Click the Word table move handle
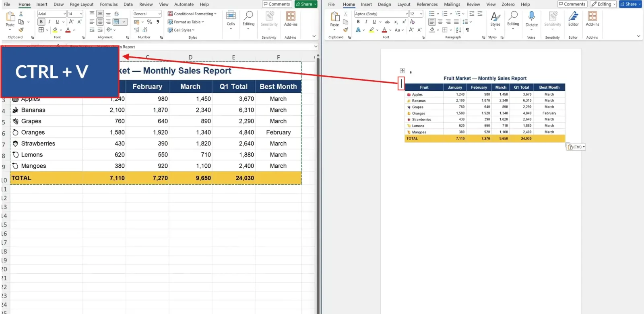 [402, 71]
